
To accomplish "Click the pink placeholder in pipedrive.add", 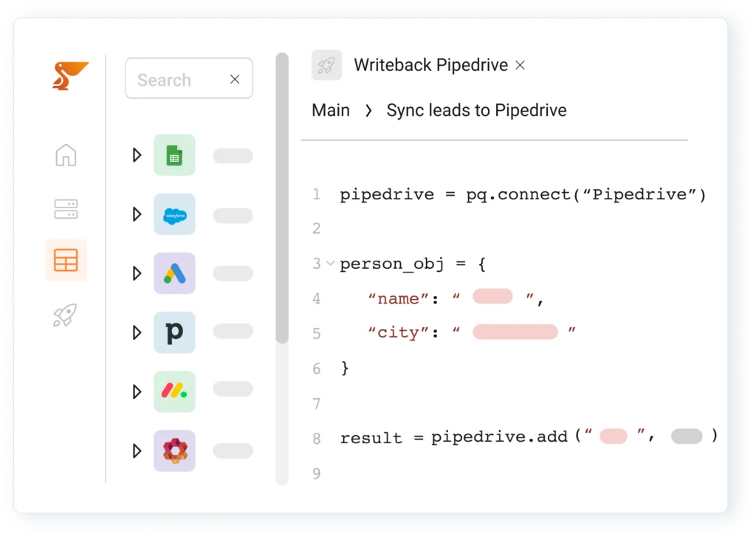I will pyautogui.click(x=614, y=436).
